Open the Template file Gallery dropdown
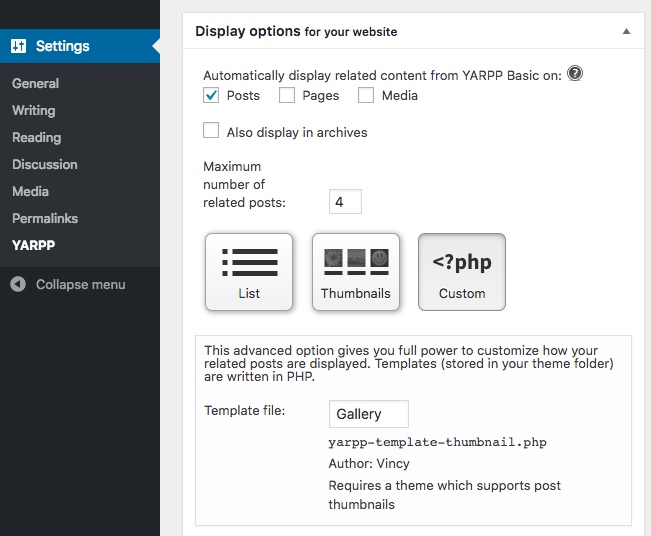 coord(369,414)
